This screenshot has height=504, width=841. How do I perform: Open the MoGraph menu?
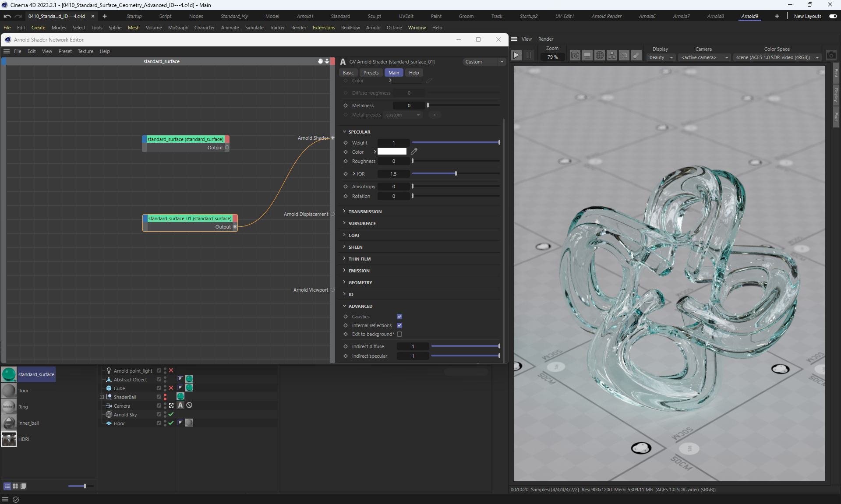[178, 28]
